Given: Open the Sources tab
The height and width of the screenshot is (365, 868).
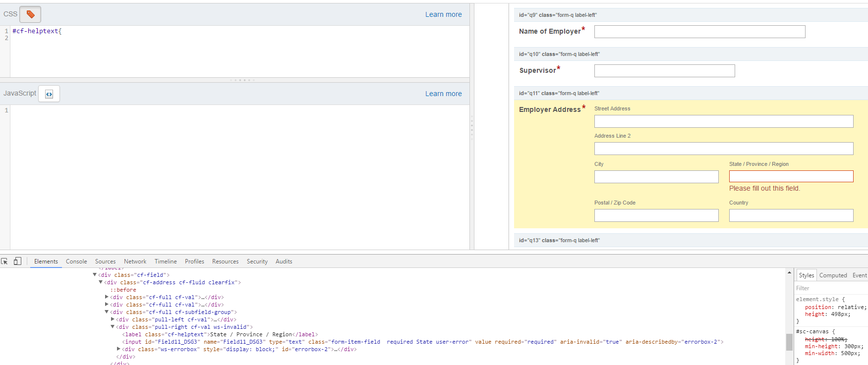Looking at the screenshot, I should (x=105, y=261).
